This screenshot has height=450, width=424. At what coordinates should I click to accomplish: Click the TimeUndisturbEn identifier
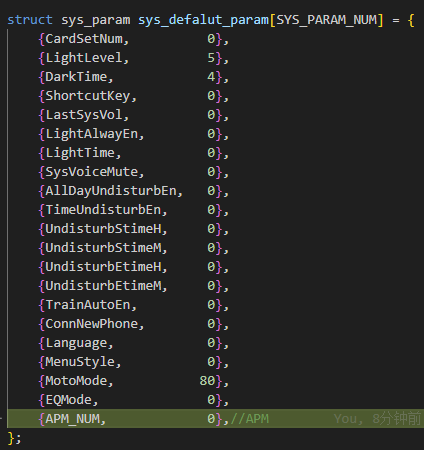pyautogui.click(x=103, y=210)
